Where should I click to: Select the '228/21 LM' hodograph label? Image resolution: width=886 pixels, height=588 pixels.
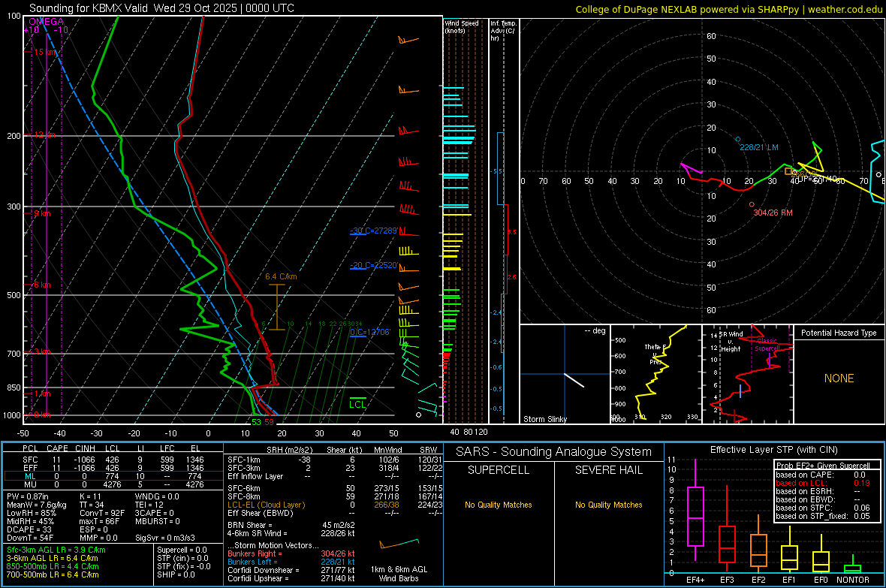pyautogui.click(x=759, y=147)
